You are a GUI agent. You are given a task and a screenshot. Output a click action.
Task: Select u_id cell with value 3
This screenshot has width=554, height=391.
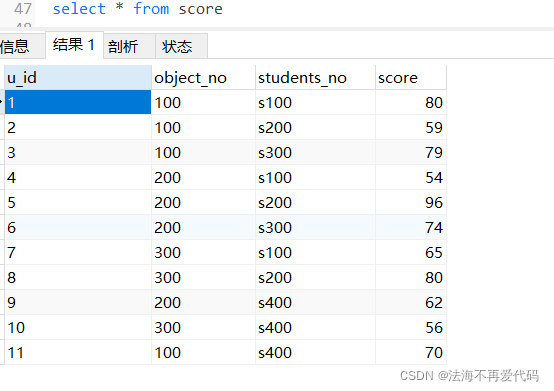pos(78,153)
